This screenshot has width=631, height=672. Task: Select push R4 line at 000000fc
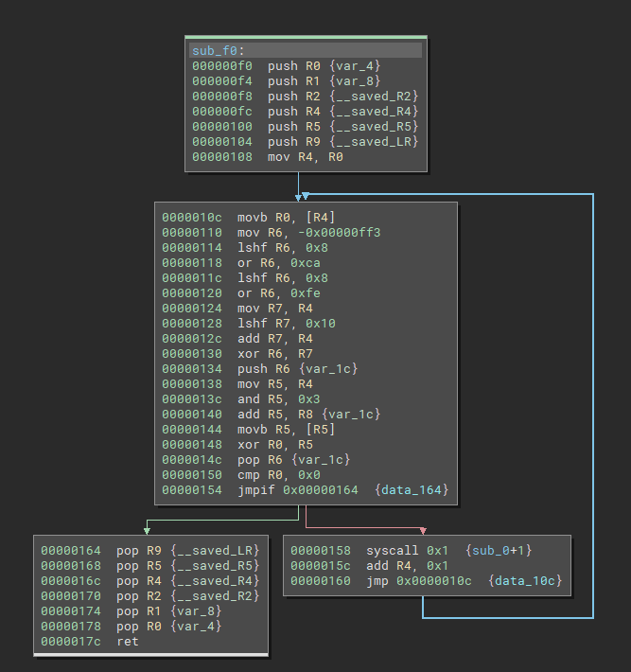[x=305, y=112]
